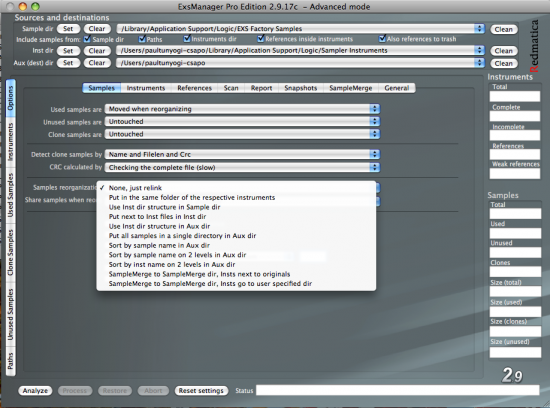This screenshot has width=550, height=408.
Task: Switch to the SampleMerge tab
Action: [350, 88]
